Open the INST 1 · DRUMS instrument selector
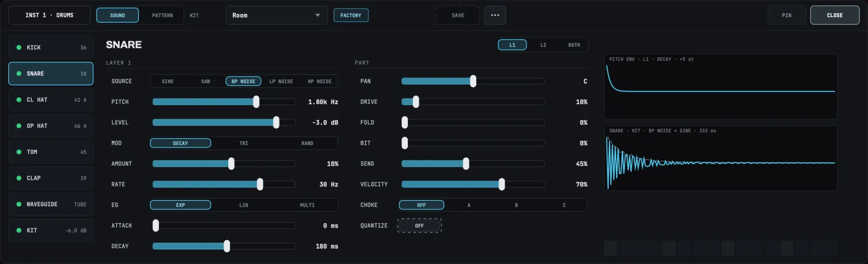The image size is (868, 264). [x=49, y=15]
